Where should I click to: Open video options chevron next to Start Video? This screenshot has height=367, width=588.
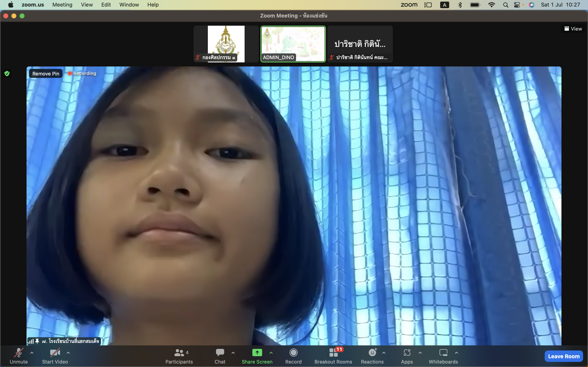pos(68,353)
